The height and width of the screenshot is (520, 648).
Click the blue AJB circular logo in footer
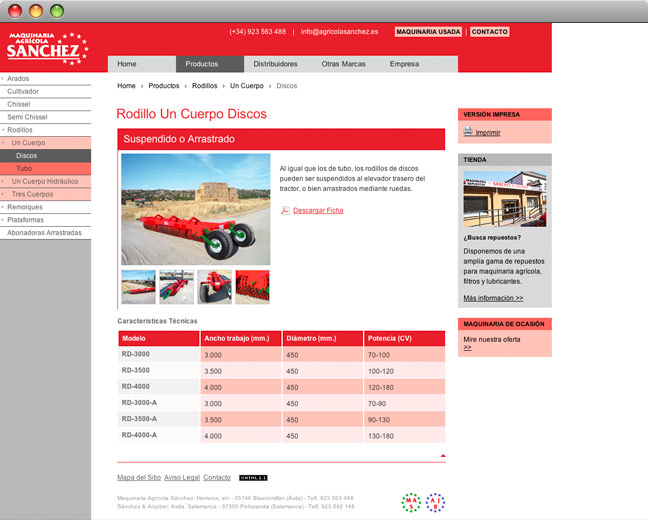pyautogui.click(x=435, y=503)
